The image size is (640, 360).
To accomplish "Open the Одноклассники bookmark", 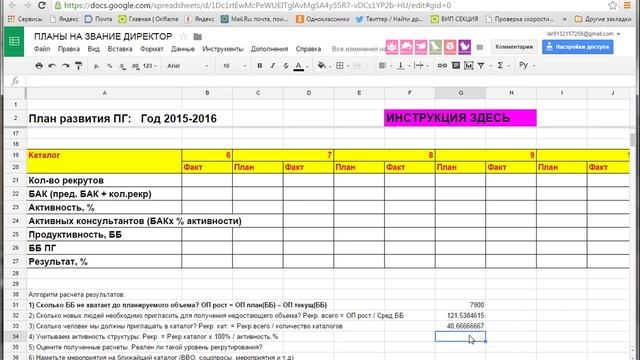I will [x=323, y=19].
